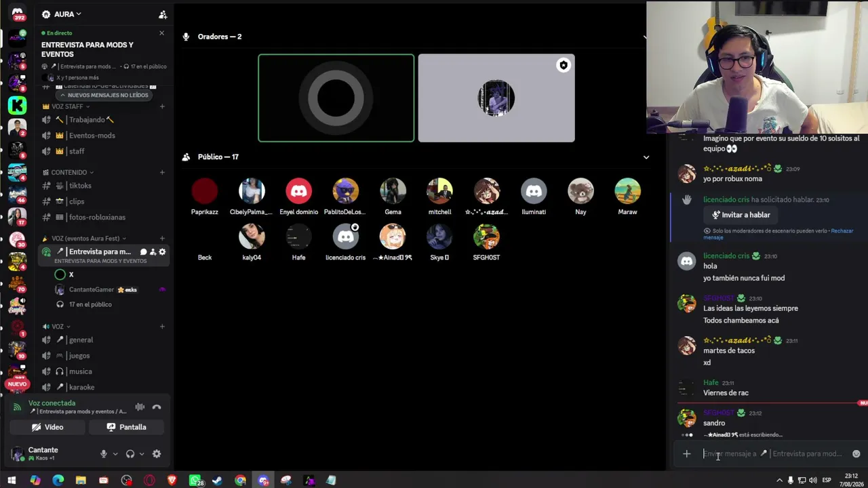Add a channel to VOZ STAFF category
Viewport: 868px width, 488px height.
coord(162,106)
